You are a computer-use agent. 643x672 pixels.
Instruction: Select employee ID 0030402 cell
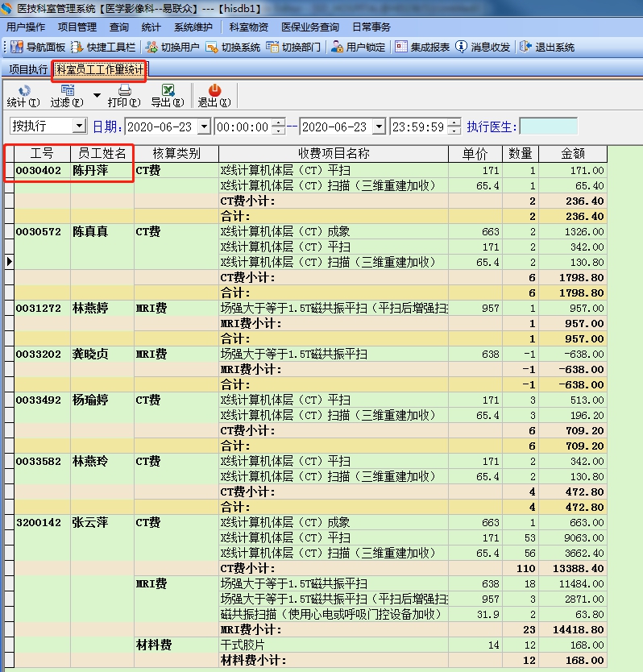pos(42,171)
